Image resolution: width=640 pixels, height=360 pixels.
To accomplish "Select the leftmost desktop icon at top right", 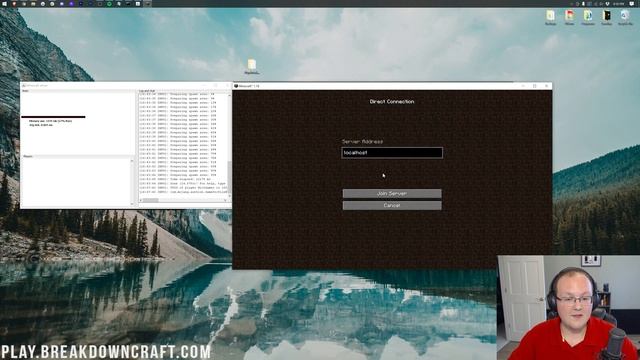I will 550,17.
